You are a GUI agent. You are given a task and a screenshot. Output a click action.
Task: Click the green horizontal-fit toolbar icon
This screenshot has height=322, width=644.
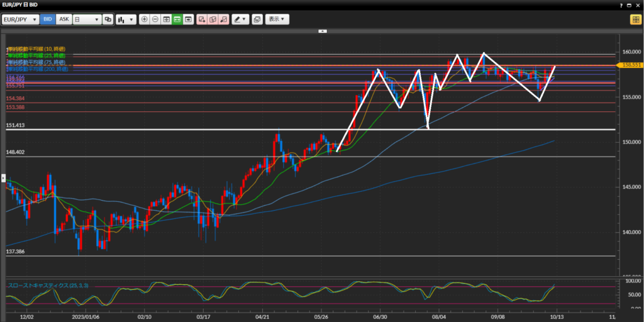pyautogui.click(x=177, y=19)
